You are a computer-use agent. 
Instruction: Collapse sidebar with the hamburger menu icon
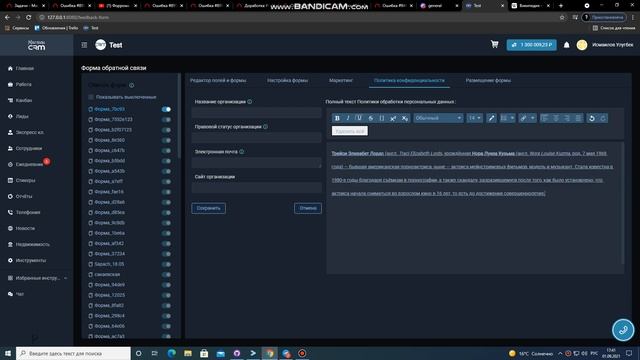(84, 45)
